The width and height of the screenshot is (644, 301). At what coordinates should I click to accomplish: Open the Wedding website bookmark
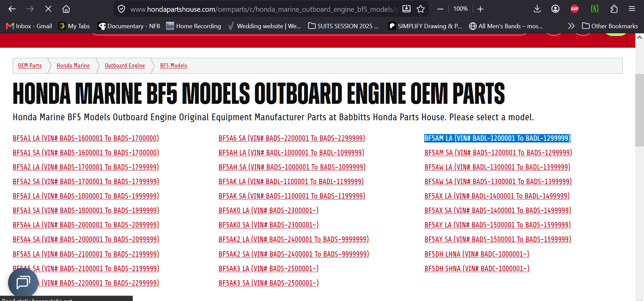coord(264,26)
